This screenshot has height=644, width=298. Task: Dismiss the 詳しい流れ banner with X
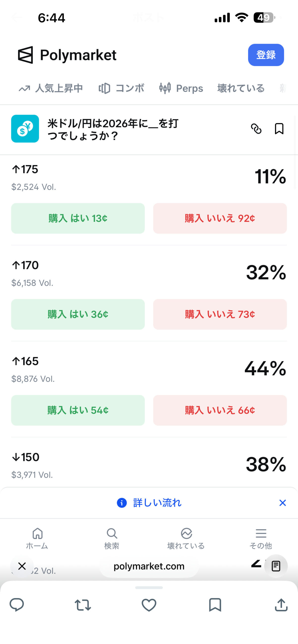282,503
